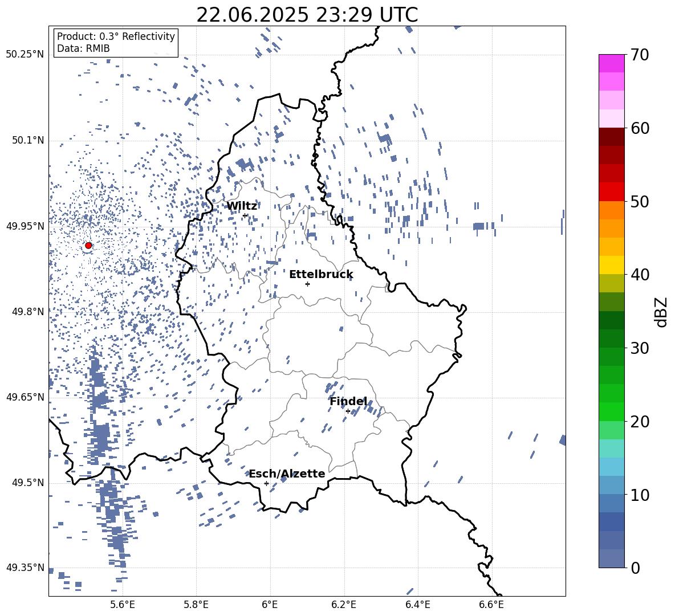Click the Wiltz city label
The width and height of the screenshot is (675, 616).
click(x=242, y=206)
